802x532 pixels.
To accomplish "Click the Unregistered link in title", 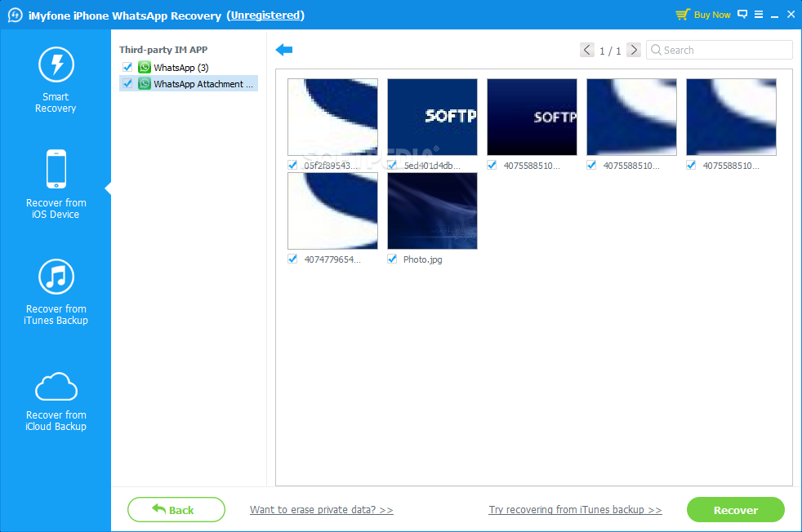I will click(265, 16).
